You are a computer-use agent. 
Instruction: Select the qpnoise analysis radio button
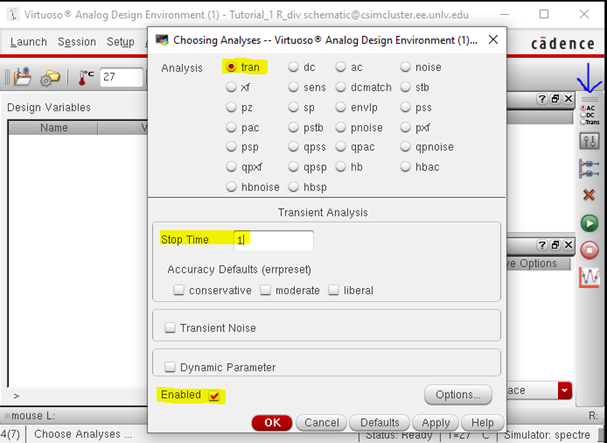click(405, 147)
